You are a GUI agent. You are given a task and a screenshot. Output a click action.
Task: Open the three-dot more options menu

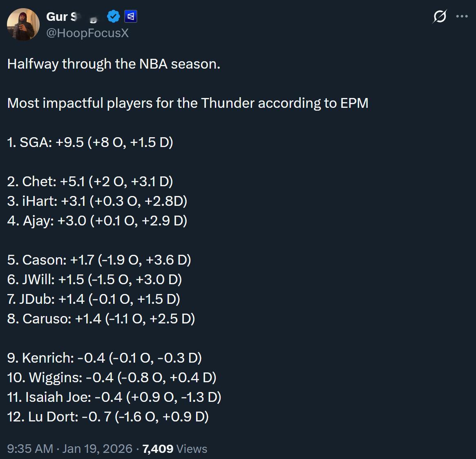[462, 17]
